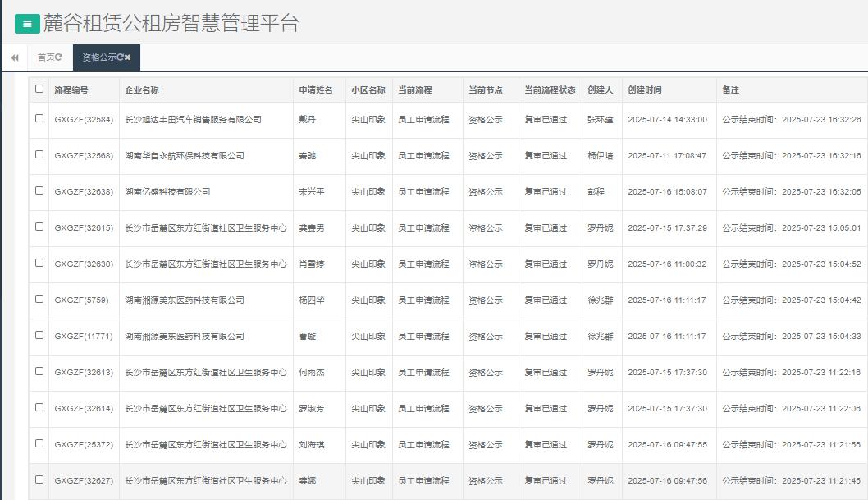
Task: Click the process number GXGZF(11771)
Action: pyautogui.click(x=81, y=336)
